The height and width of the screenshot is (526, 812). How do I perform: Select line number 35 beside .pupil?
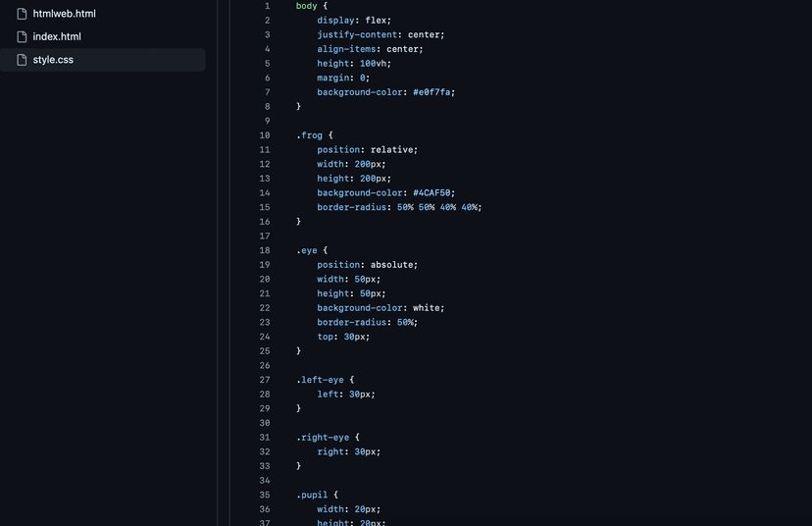(265, 495)
